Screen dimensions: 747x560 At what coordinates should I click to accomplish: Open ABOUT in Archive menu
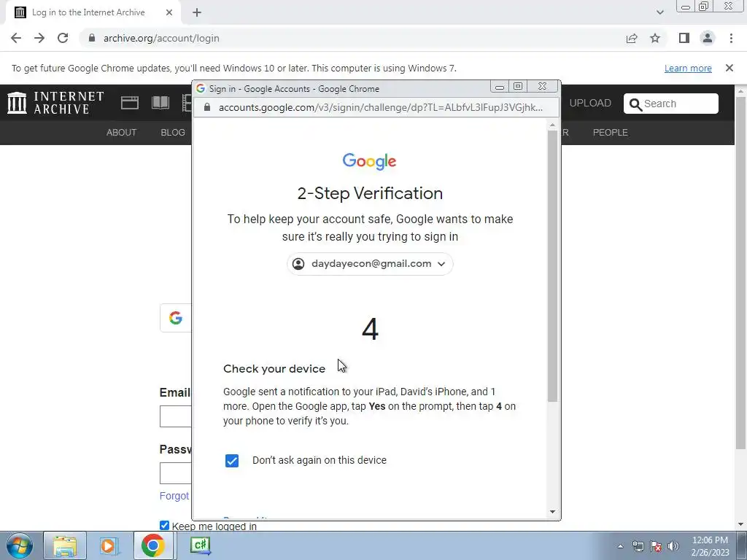[121, 133]
